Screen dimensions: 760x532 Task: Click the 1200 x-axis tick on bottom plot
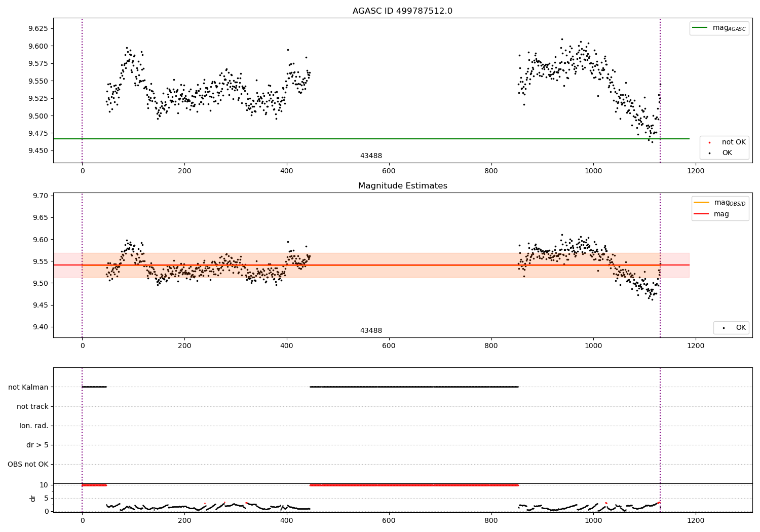click(x=696, y=520)
